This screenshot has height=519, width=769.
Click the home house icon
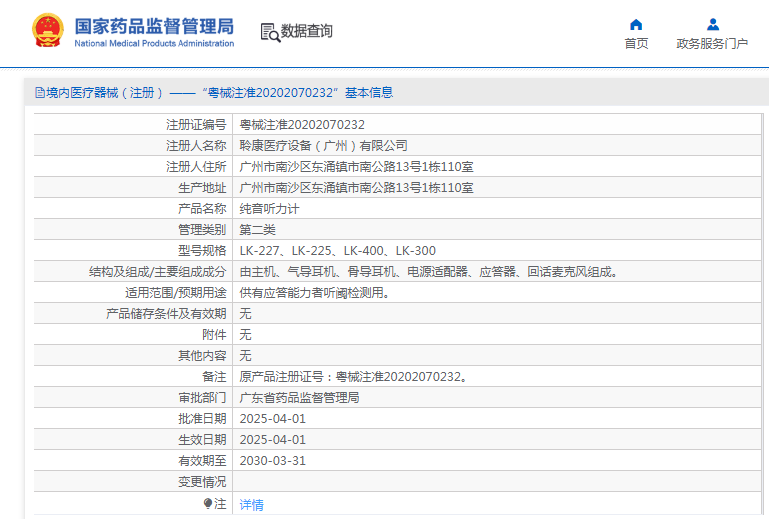click(636, 25)
